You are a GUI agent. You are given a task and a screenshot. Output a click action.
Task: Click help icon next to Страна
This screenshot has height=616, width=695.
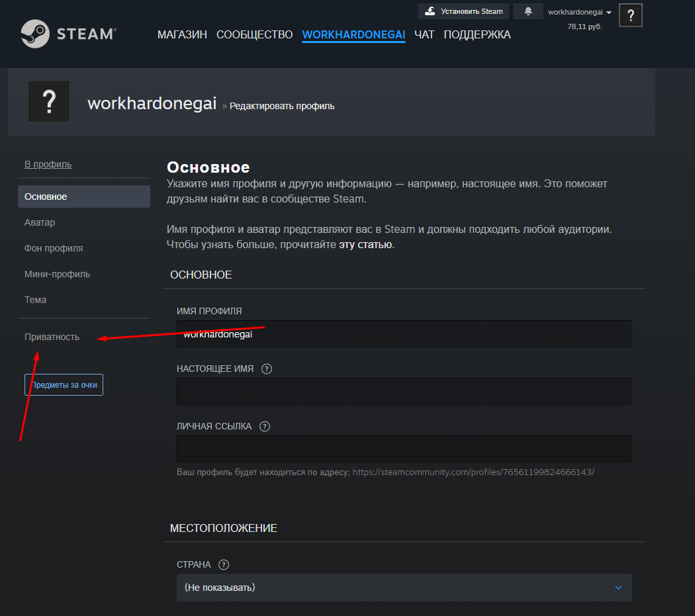click(x=224, y=565)
